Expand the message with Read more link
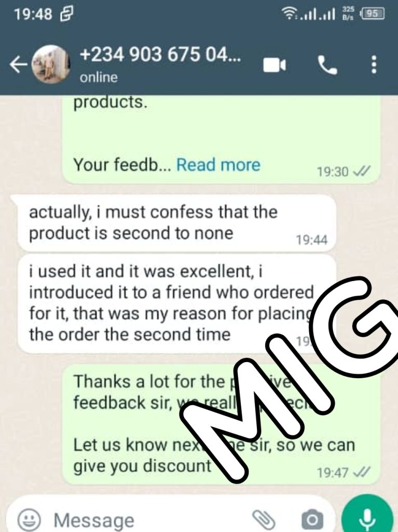 [218, 165]
